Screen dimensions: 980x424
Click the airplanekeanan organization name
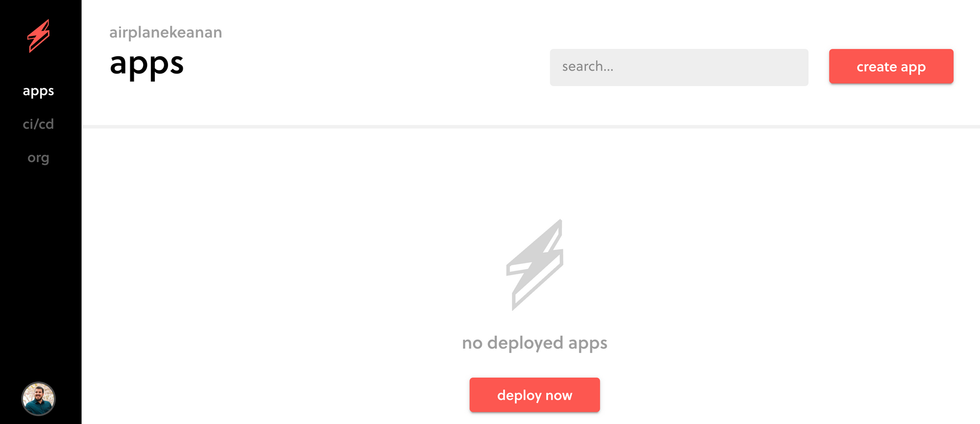coord(166,32)
